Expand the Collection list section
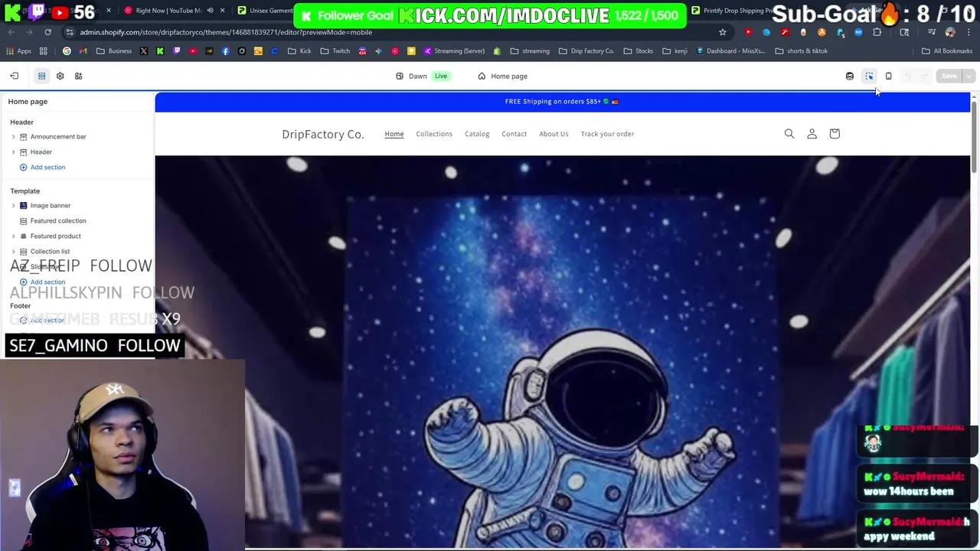This screenshot has height=551, width=980. point(13,251)
